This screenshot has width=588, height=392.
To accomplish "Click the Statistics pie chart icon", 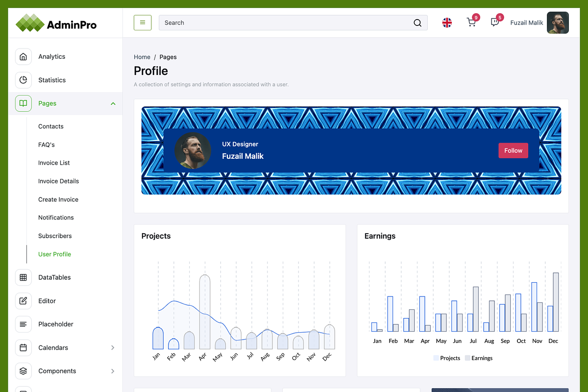I will coord(23,80).
